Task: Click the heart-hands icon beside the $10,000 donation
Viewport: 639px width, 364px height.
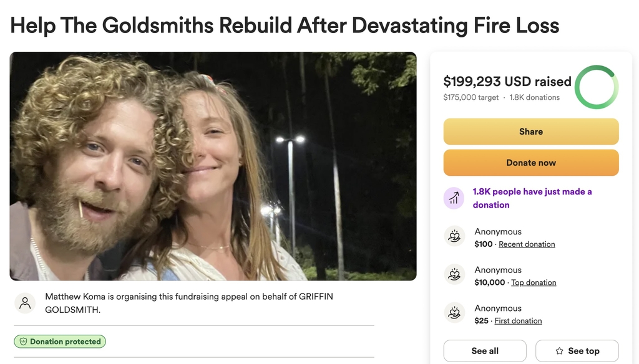Action: click(x=454, y=274)
